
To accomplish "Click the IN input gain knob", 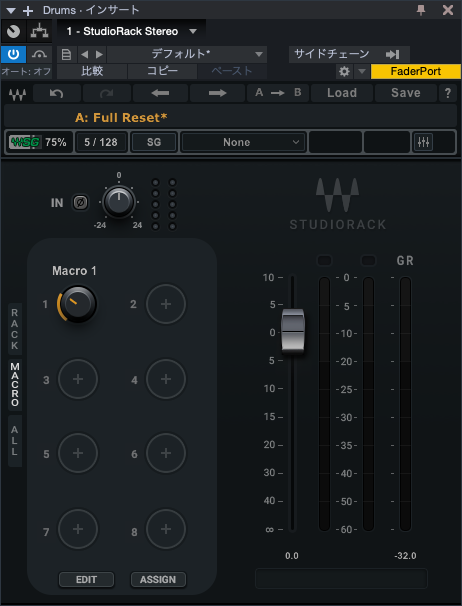I will pos(119,202).
